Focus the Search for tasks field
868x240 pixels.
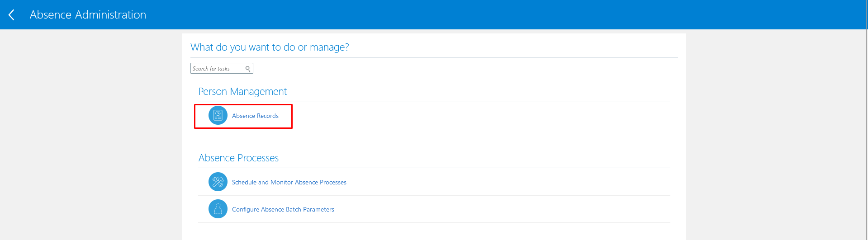222,68
